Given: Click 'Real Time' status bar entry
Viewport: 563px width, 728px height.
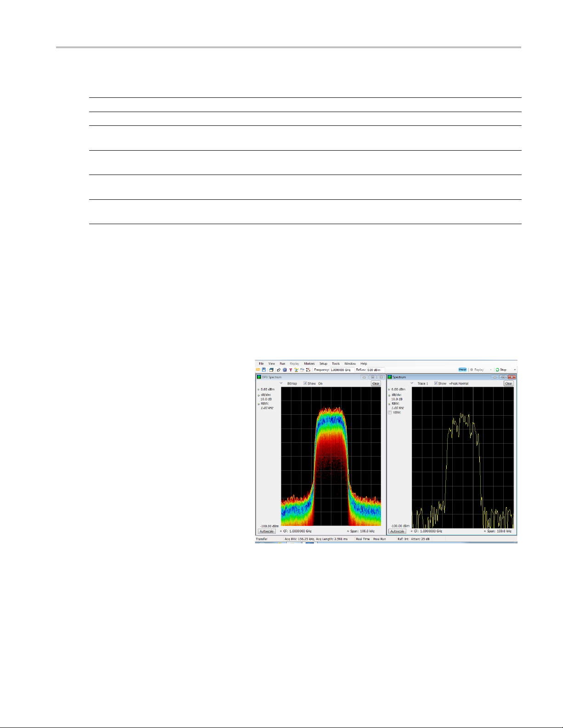Looking at the screenshot, I should pyautogui.click(x=363, y=539).
